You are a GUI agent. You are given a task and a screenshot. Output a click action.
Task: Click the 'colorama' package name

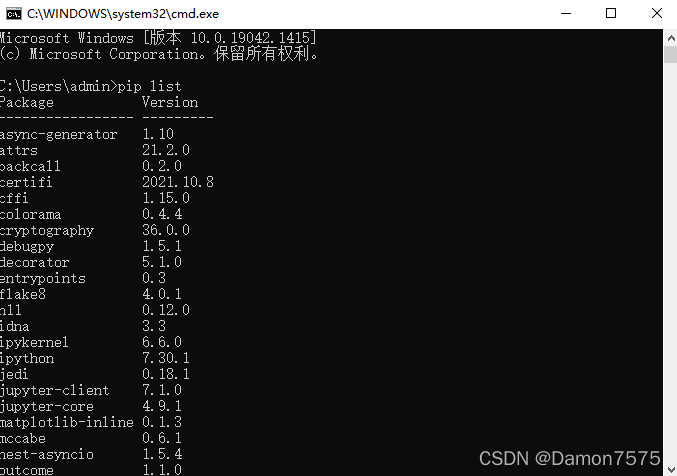30,214
